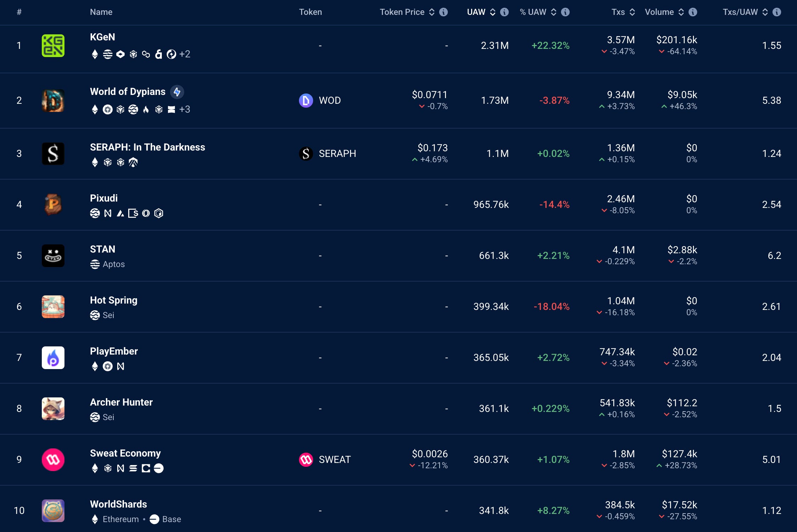Click the info icon next to UAW
This screenshot has height=532, width=797.
point(504,12)
